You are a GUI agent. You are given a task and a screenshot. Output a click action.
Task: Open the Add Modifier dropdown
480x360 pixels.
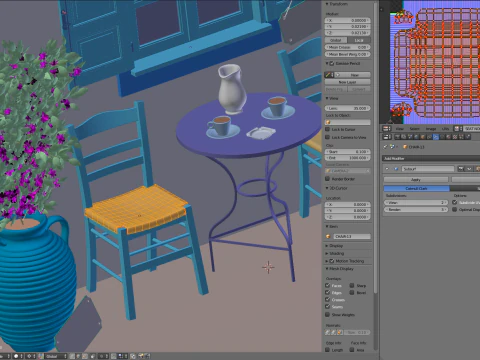click(431, 158)
